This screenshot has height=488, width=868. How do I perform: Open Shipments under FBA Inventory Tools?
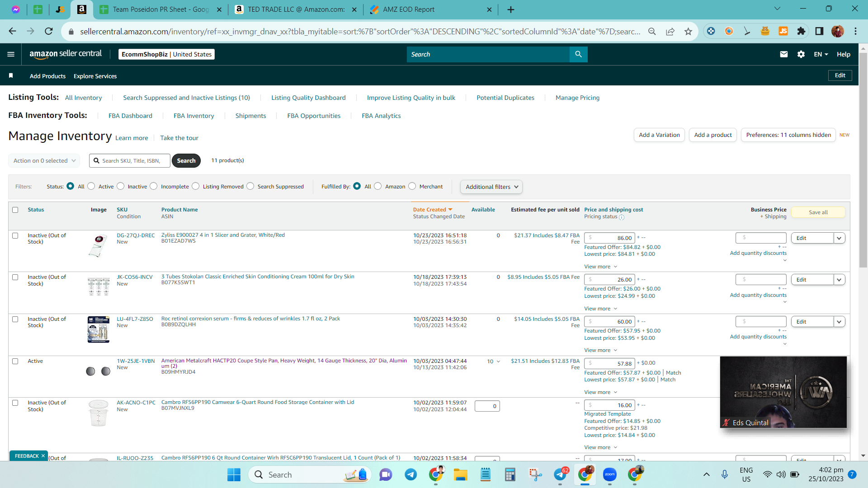pyautogui.click(x=250, y=116)
